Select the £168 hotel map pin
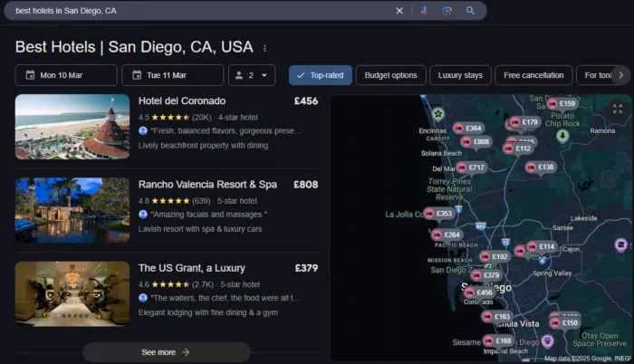 pyautogui.click(x=498, y=341)
